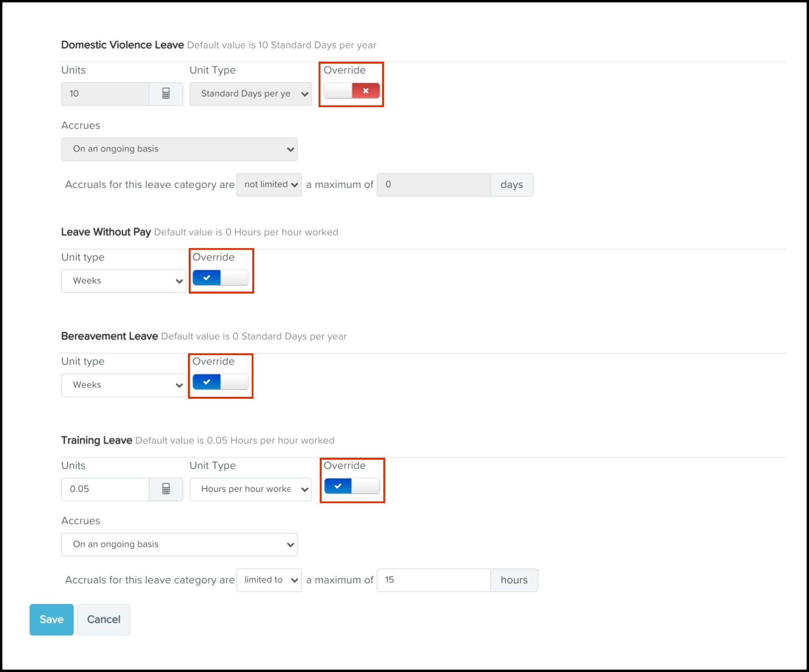809x672 pixels.
Task: Disable Bereavement Leave override switch
Action: tap(220, 382)
